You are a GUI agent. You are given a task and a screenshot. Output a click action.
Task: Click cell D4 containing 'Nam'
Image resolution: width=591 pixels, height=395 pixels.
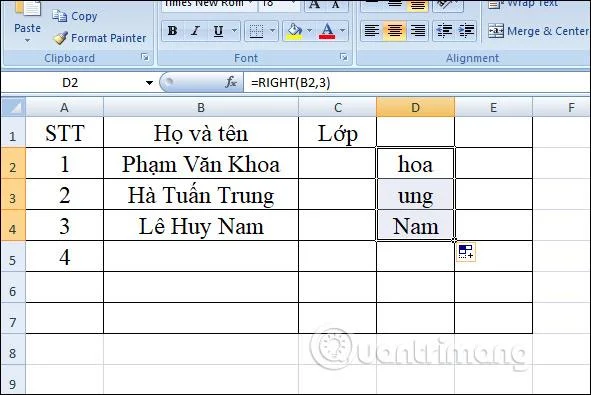(x=415, y=226)
